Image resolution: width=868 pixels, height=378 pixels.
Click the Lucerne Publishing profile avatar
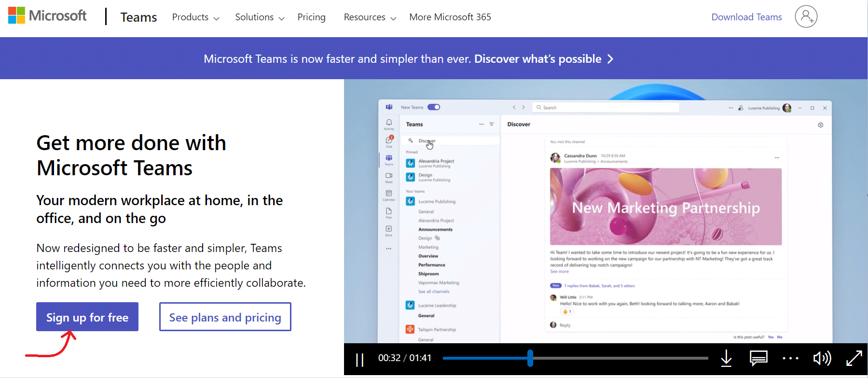(x=787, y=108)
